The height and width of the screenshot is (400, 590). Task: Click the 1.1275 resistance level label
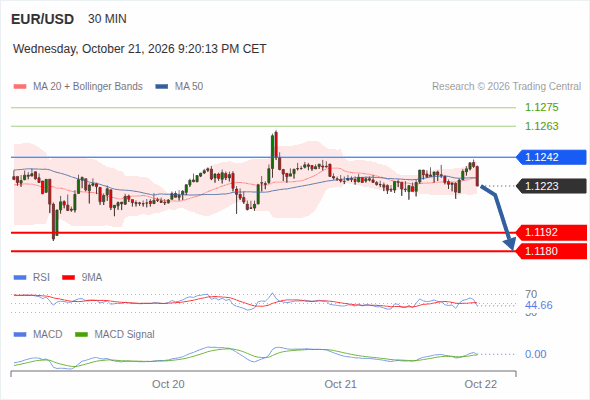pyautogui.click(x=541, y=107)
